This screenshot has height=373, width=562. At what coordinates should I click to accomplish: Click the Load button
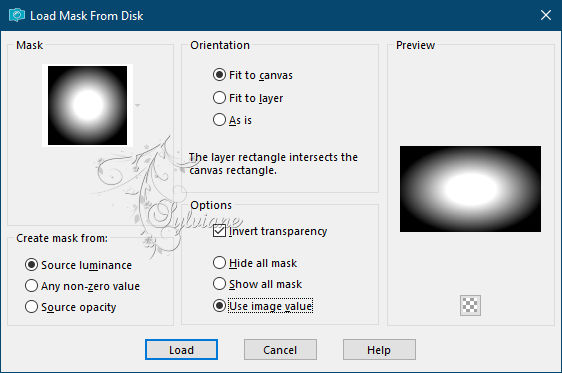pyautogui.click(x=181, y=350)
